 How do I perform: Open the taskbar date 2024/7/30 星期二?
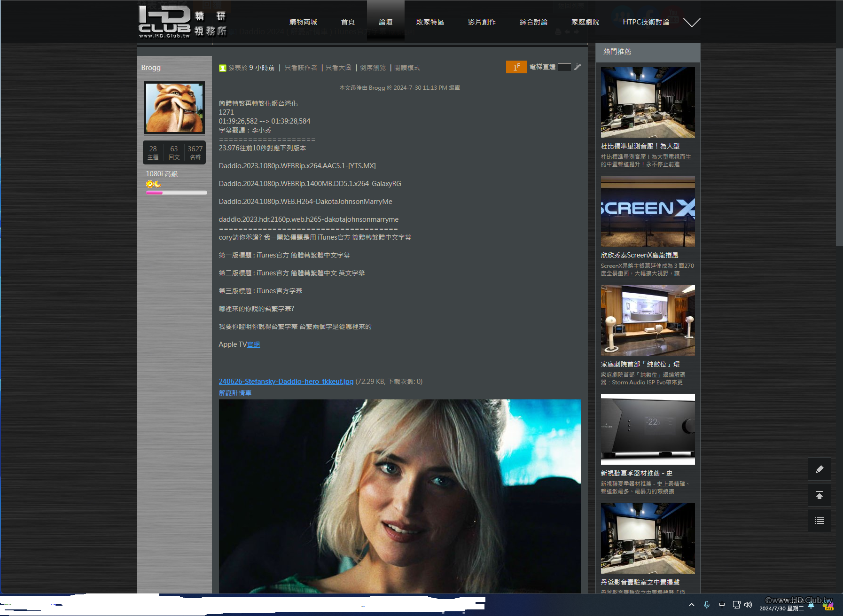(x=781, y=608)
